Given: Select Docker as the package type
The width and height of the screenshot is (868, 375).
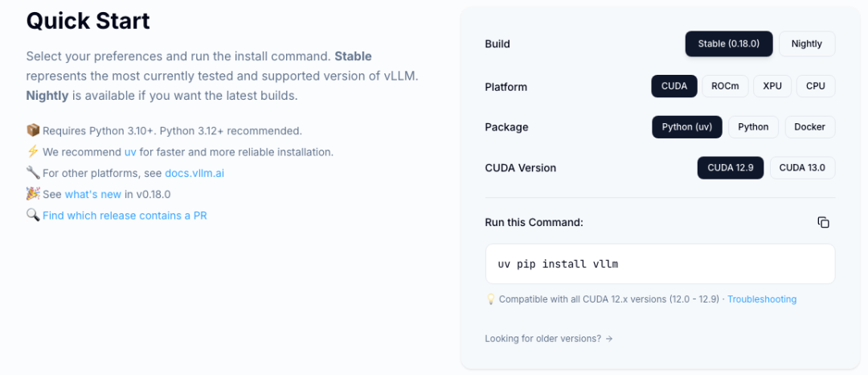Looking at the screenshot, I should click(809, 127).
